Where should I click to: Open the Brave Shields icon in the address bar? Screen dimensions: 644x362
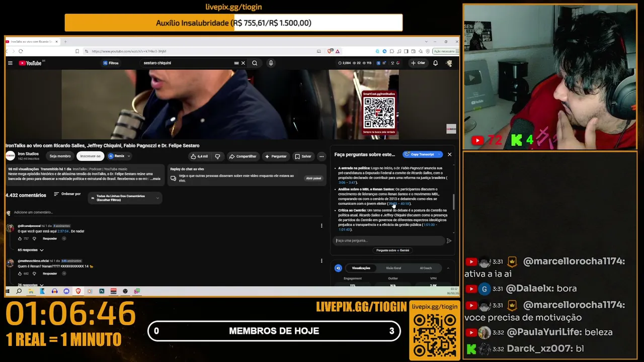331,51
